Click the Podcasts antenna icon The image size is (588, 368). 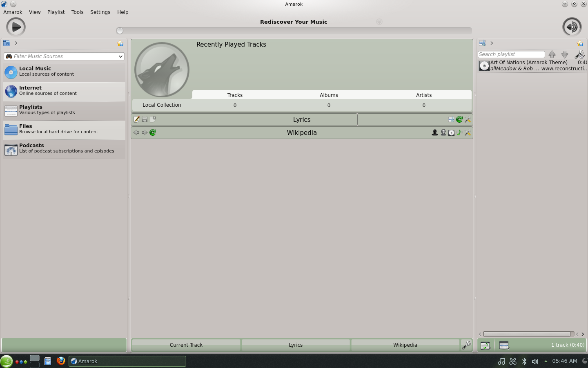11,150
